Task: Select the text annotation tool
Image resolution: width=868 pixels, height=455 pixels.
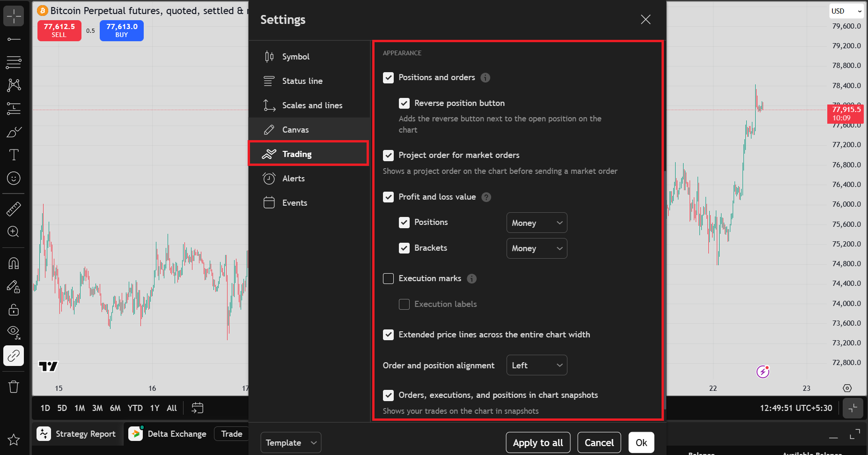Action: pos(14,155)
